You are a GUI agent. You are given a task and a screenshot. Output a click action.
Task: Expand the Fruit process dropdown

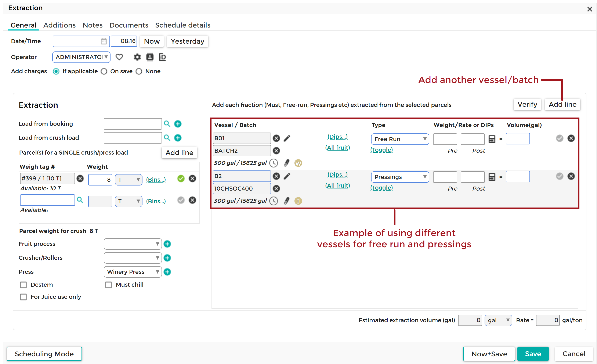133,244
